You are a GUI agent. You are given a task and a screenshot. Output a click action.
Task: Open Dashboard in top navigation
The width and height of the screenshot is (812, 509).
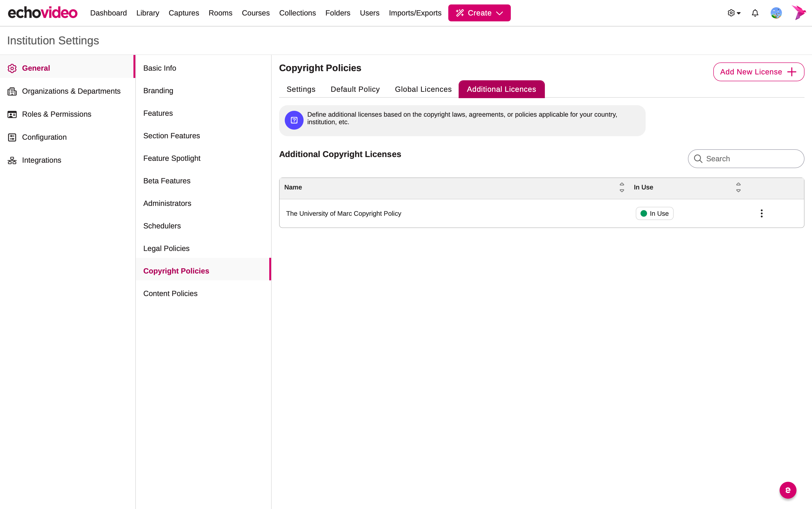[109, 13]
